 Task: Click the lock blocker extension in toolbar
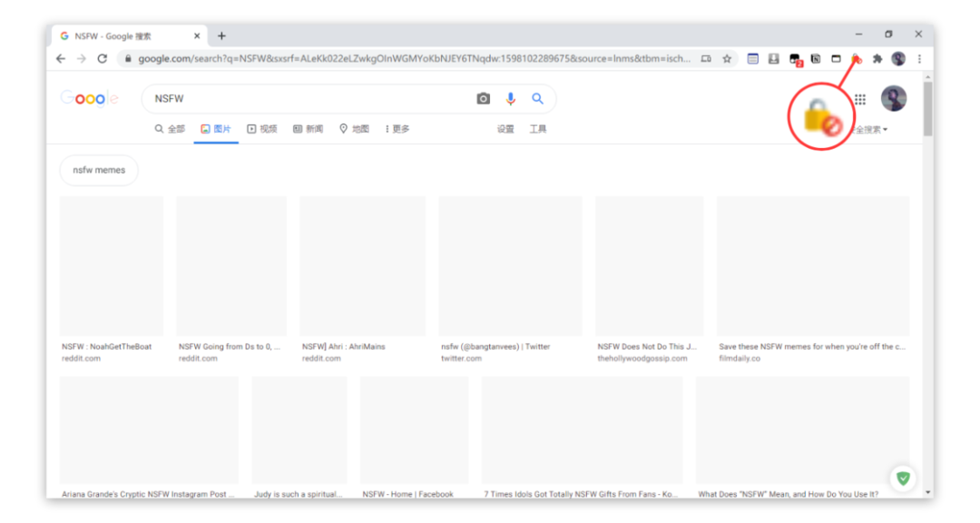pos(857,59)
